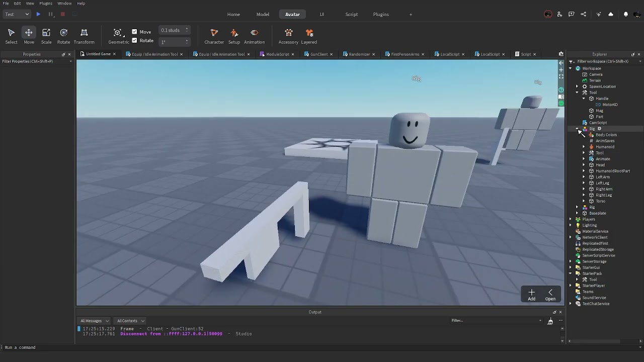Open the Test mode dropdown

pos(17,14)
